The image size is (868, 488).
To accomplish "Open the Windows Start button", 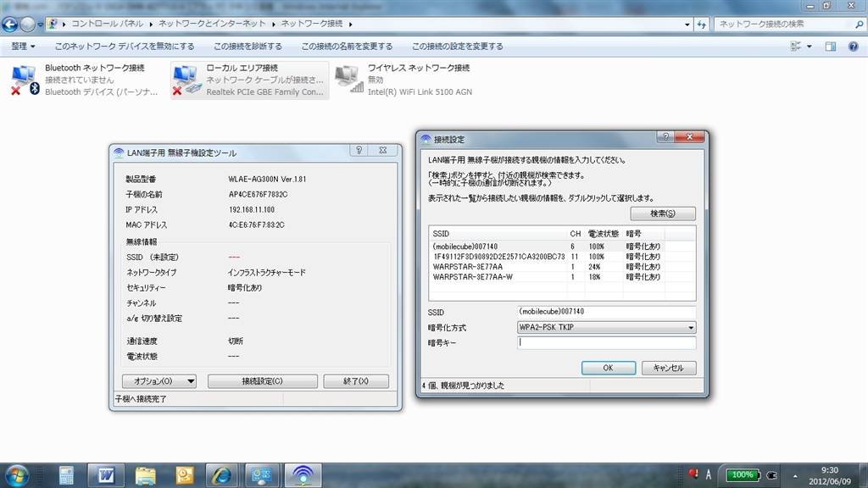I will 17,475.
